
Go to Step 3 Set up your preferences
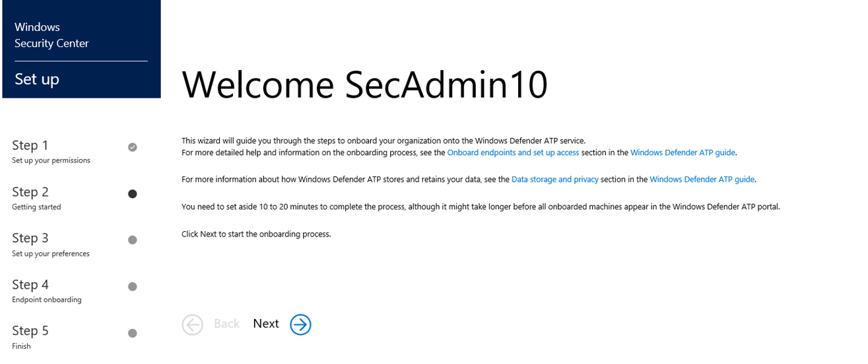[50, 243]
